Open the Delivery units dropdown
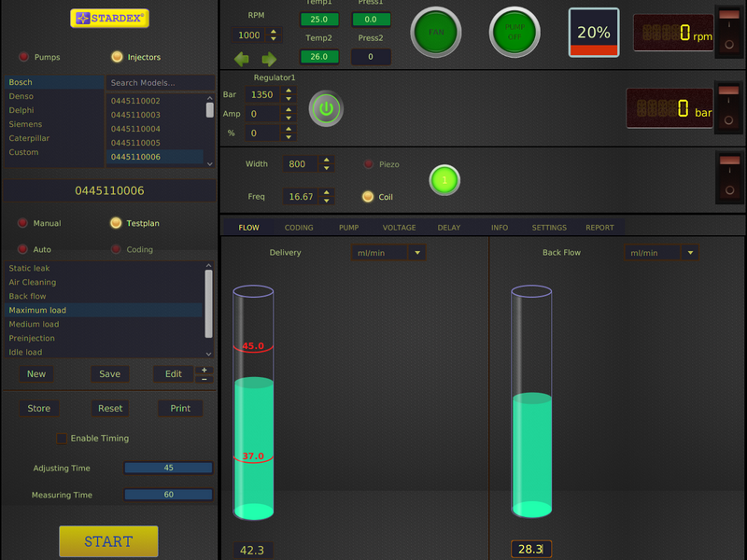 tap(417, 252)
